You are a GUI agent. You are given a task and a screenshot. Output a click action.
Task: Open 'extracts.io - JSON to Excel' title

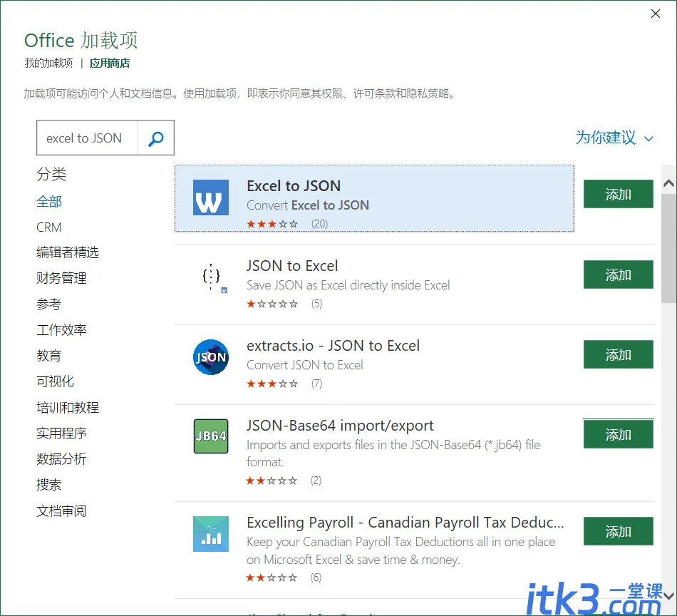[x=333, y=346]
